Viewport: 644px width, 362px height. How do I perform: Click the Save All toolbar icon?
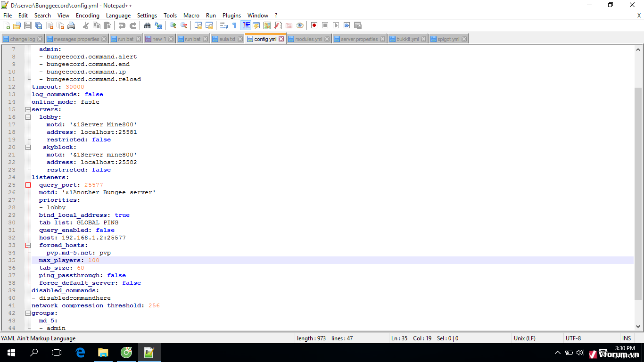pos(39,25)
